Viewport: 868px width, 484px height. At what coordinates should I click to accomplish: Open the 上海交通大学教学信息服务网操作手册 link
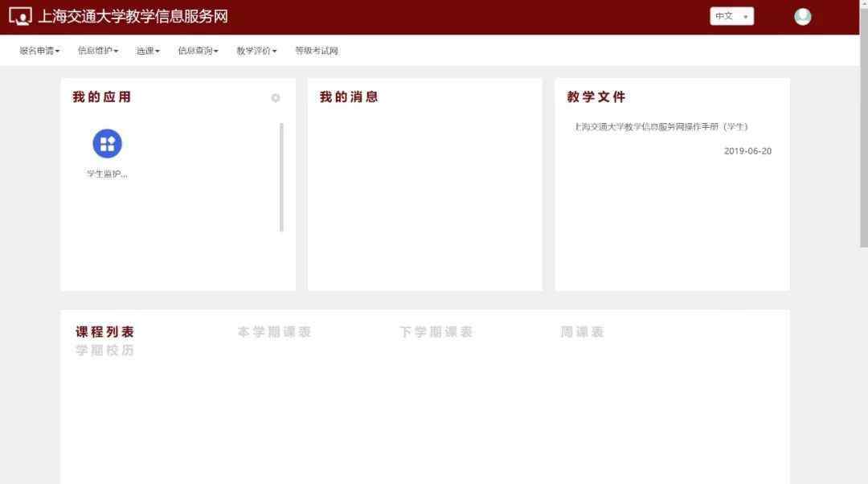tap(661, 127)
